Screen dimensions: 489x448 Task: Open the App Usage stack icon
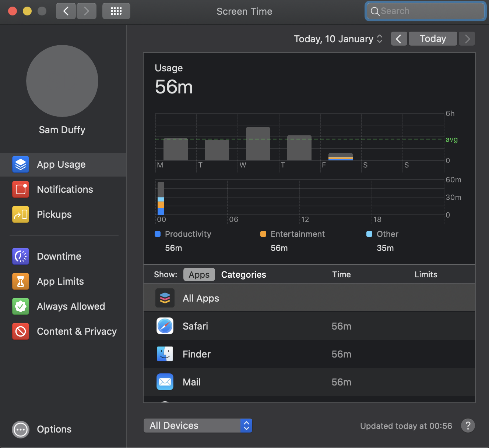tap(21, 164)
